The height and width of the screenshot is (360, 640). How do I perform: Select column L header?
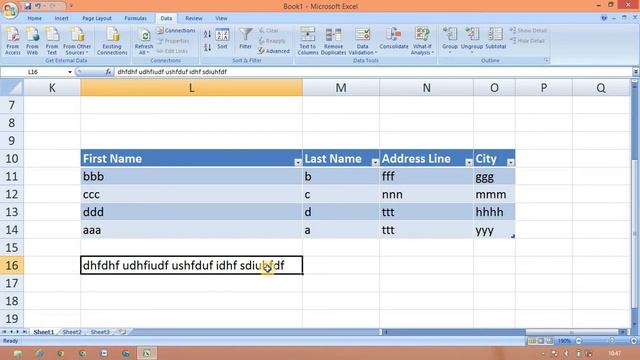tap(191, 88)
